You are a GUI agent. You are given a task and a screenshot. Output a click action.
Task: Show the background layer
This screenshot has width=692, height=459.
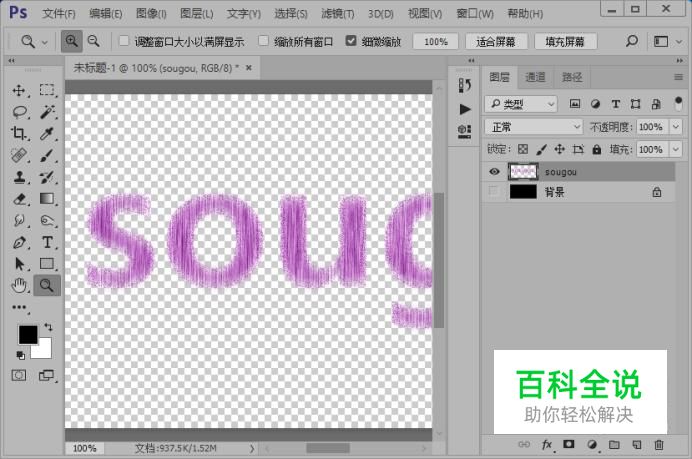point(494,192)
